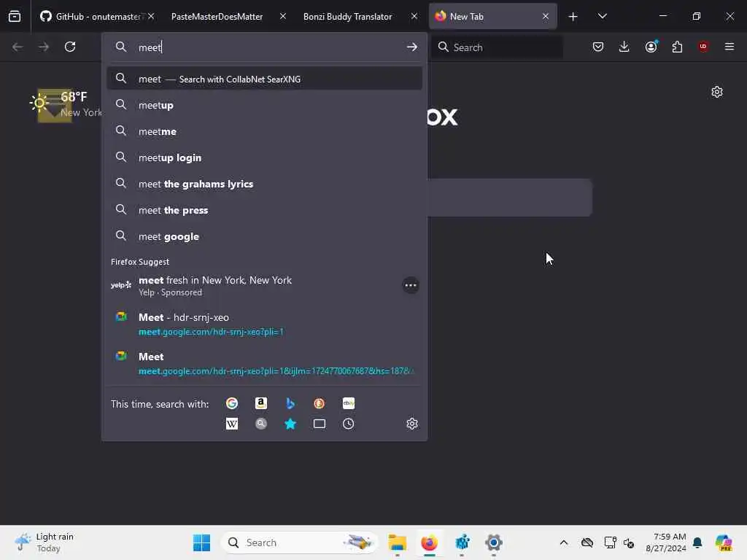This screenshot has height=560, width=747.
Task: Open new tab page personalize gear
Action: tap(717, 92)
